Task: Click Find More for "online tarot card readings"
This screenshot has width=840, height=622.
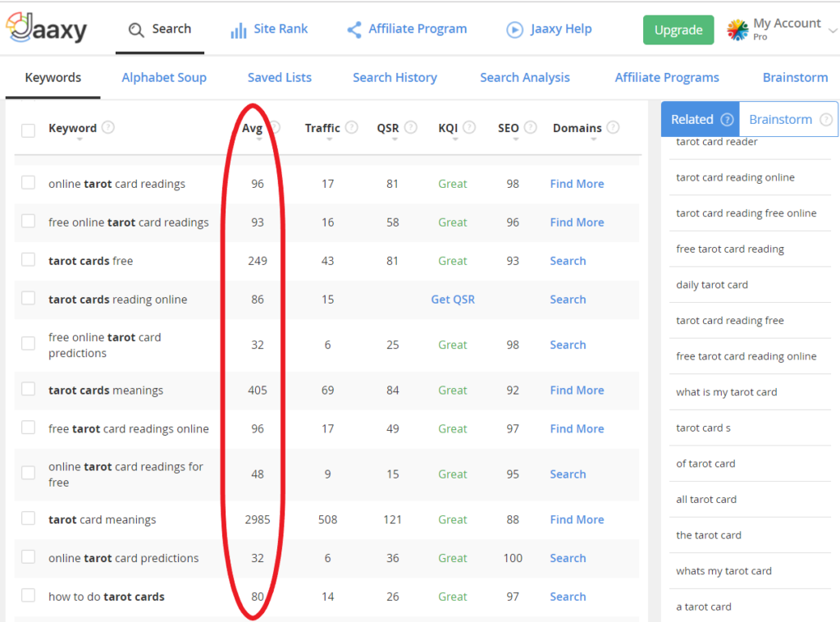Action: (x=577, y=184)
